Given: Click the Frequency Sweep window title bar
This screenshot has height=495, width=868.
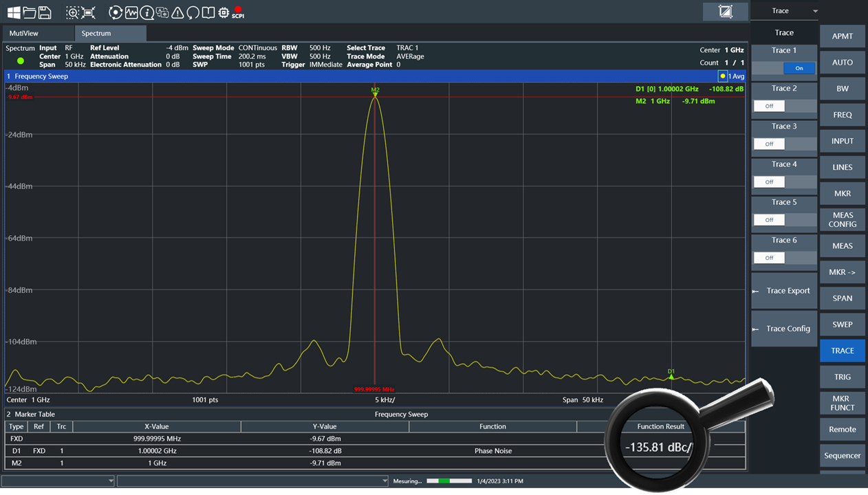Looking at the screenshot, I should pyautogui.click(x=375, y=76).
